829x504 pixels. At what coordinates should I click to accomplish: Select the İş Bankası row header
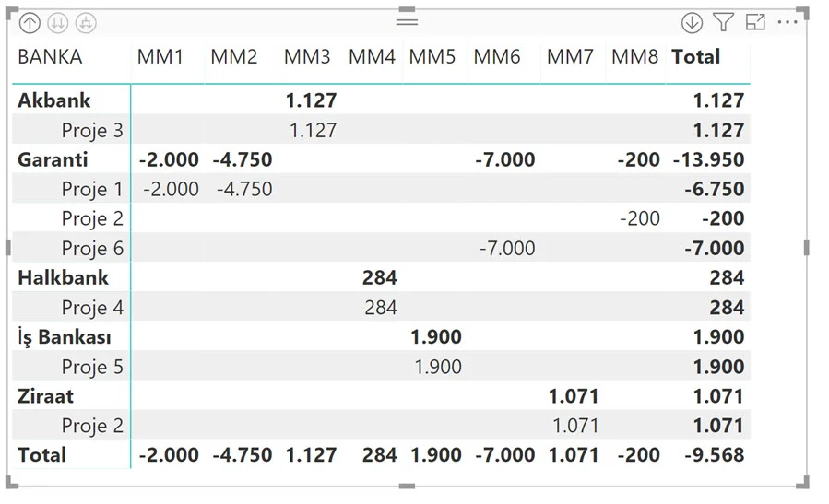pyautogui.click(x=64, y=337)
